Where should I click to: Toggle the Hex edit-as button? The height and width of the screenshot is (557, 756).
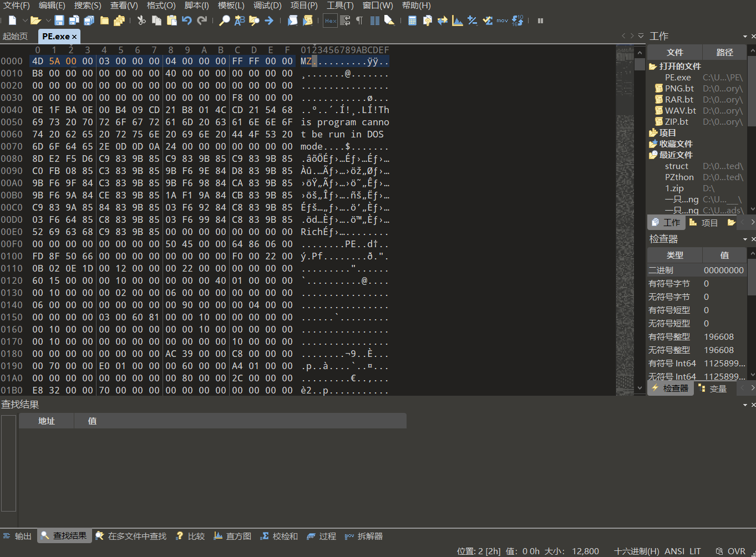click(x=330, y=21)
